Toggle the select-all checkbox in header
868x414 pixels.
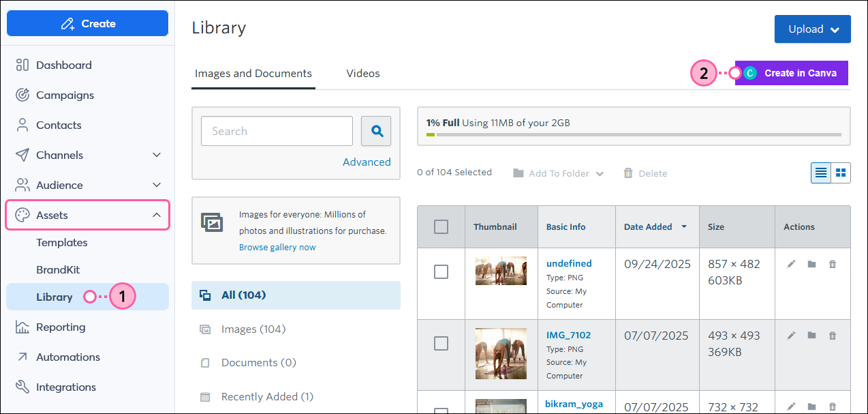pyautogui.click(x=441, y=227)
